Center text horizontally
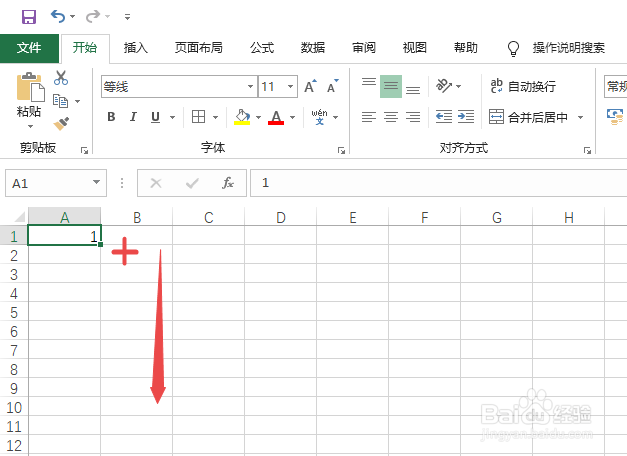This screenshot has height=456, width=627. point(391,117)
